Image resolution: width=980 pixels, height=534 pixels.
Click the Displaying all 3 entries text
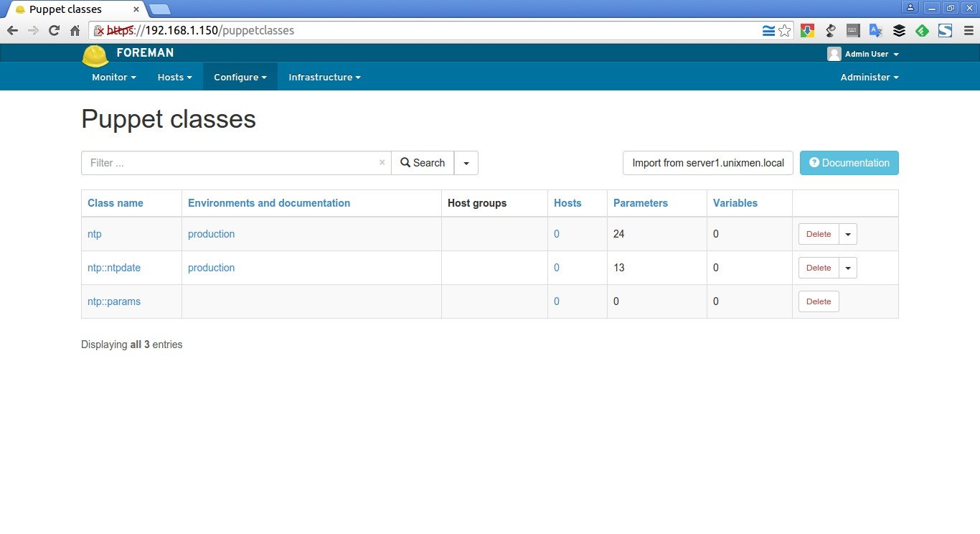(132, 345)
